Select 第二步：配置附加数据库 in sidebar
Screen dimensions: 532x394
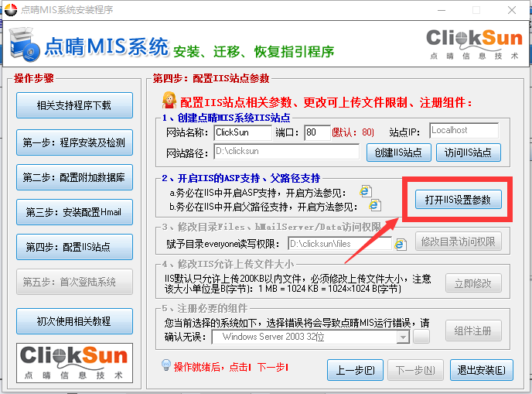pyautogui.click(x=74, y=177)
